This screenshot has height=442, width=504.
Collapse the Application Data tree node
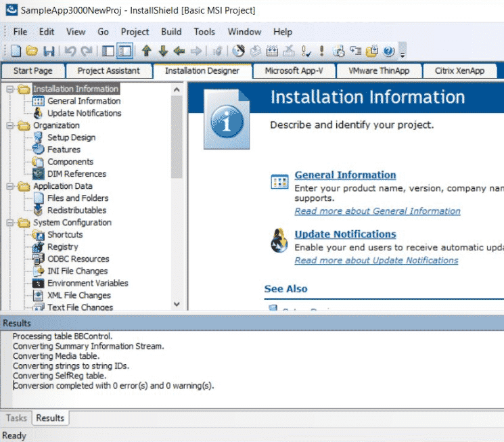pyautogui.click(x=10, y=186)
